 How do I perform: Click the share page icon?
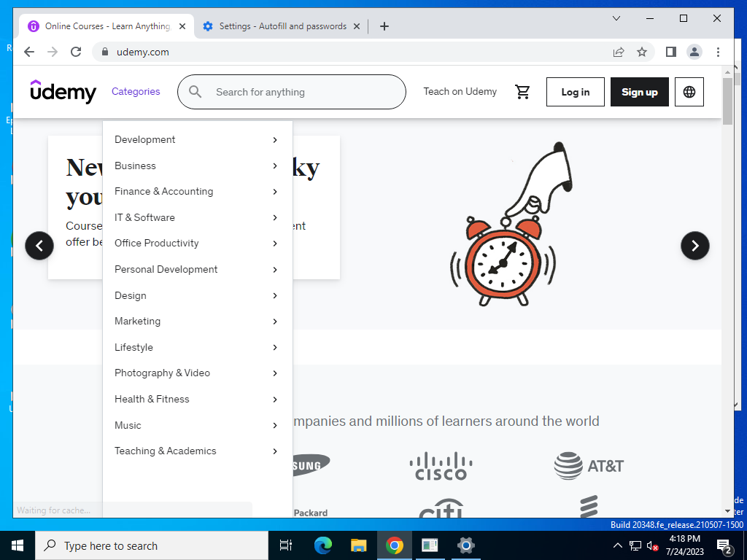point(619,52)
